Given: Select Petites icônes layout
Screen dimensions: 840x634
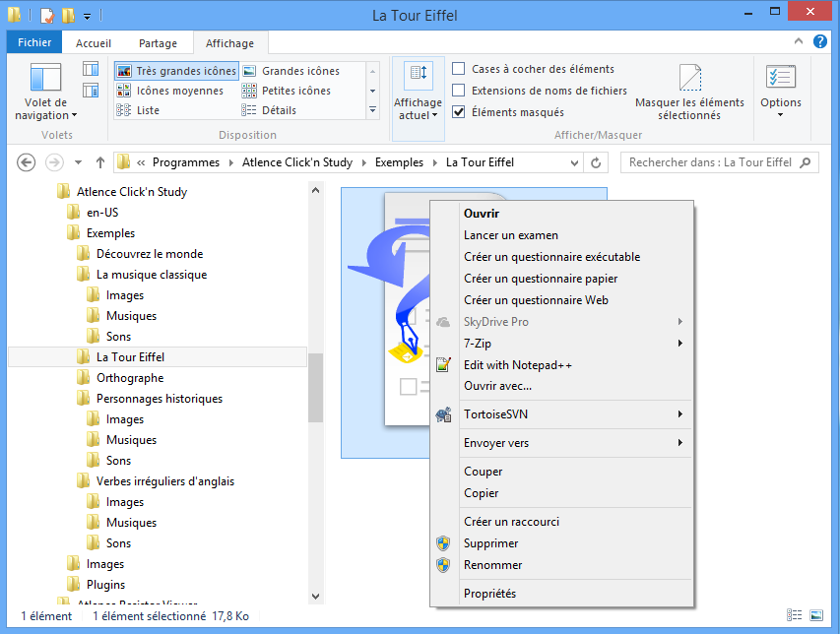Looking at the screenshot, I should [x=287, y=91].
